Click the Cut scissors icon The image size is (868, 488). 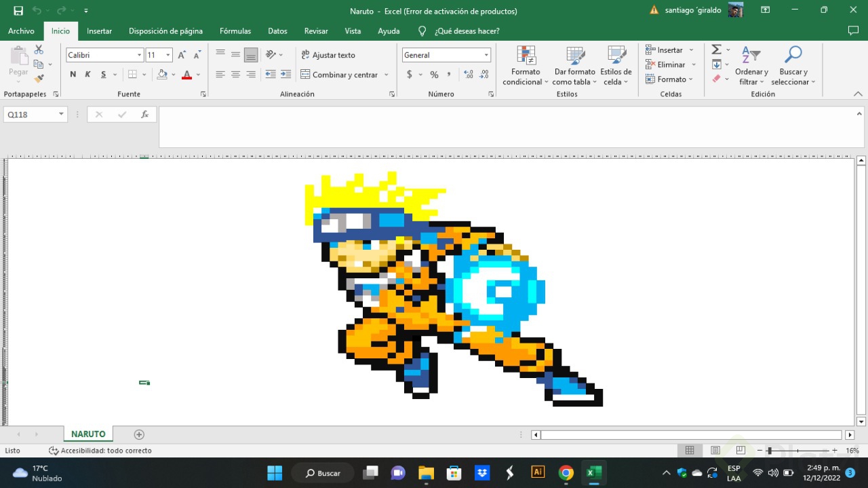click(x=39, y=50)
